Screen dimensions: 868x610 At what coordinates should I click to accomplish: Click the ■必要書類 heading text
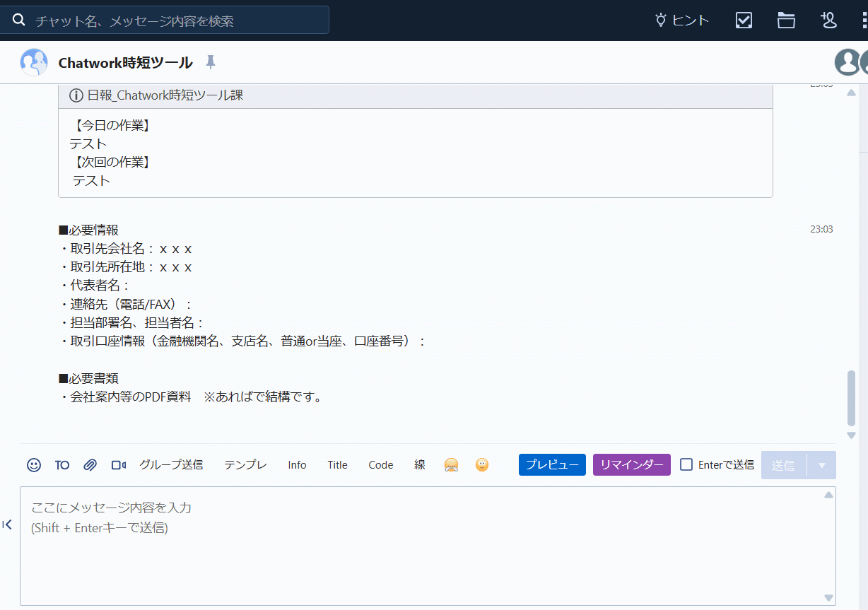[x=88, y=379]
